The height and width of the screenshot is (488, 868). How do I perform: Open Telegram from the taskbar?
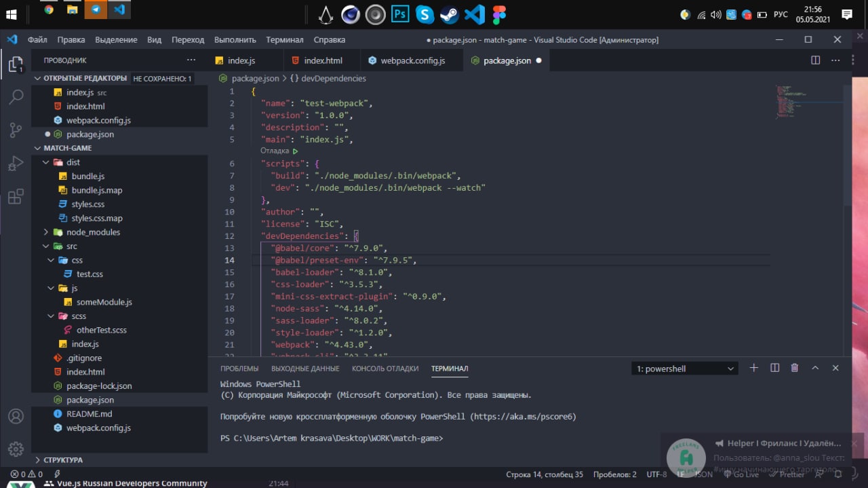tap(96, 10)
